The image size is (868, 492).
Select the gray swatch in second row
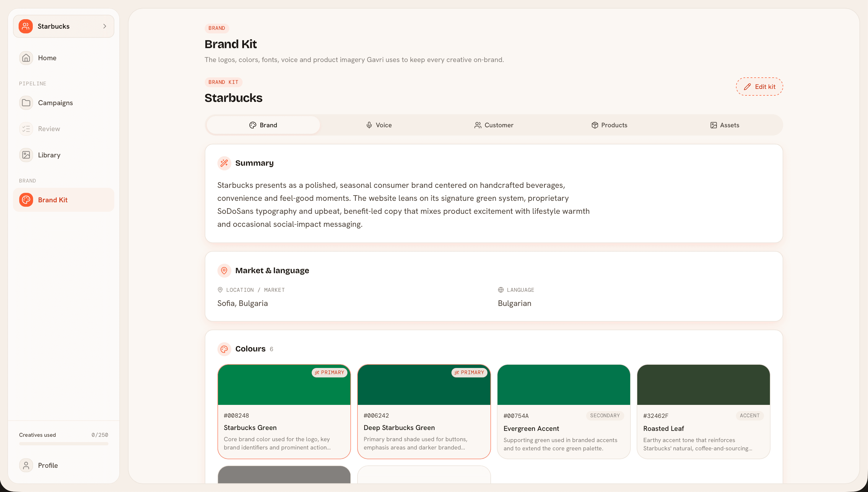click(x=284, y=474)
